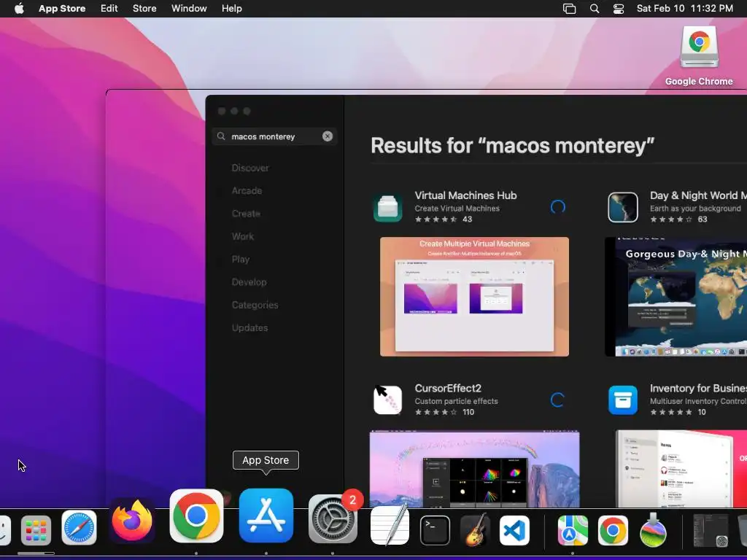Go to Work in sidebar

(242, 236)
